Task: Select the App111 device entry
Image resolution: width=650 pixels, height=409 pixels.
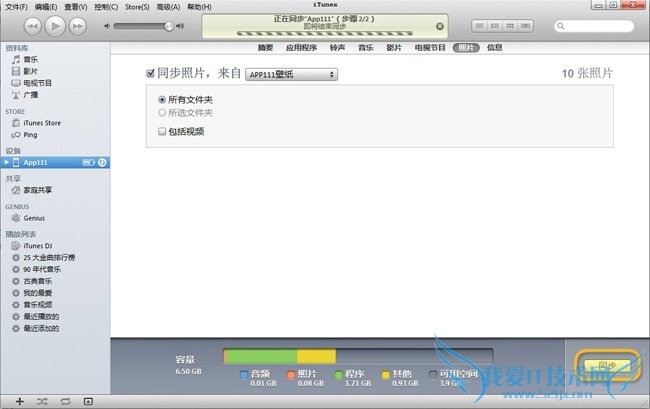Action: coord(55,162)
